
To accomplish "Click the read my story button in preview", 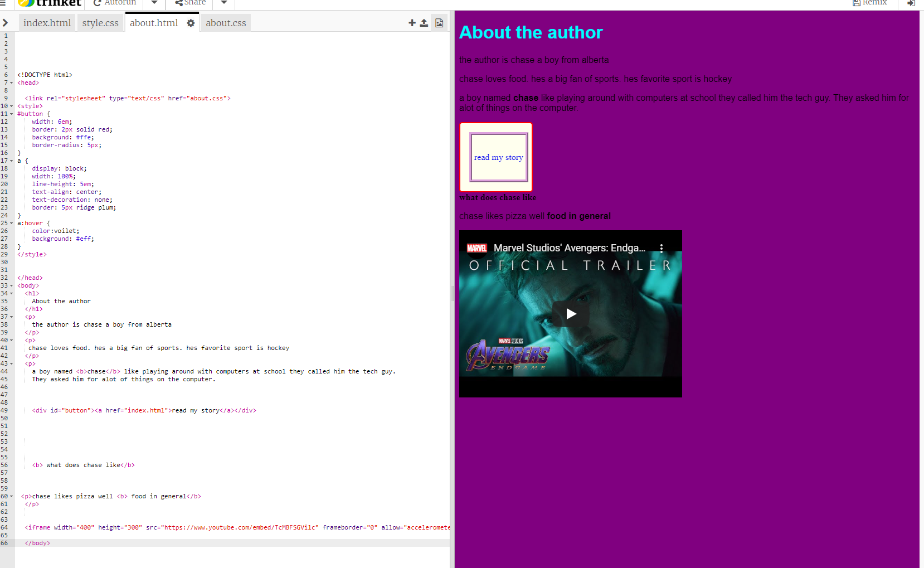I will (498, 157).
